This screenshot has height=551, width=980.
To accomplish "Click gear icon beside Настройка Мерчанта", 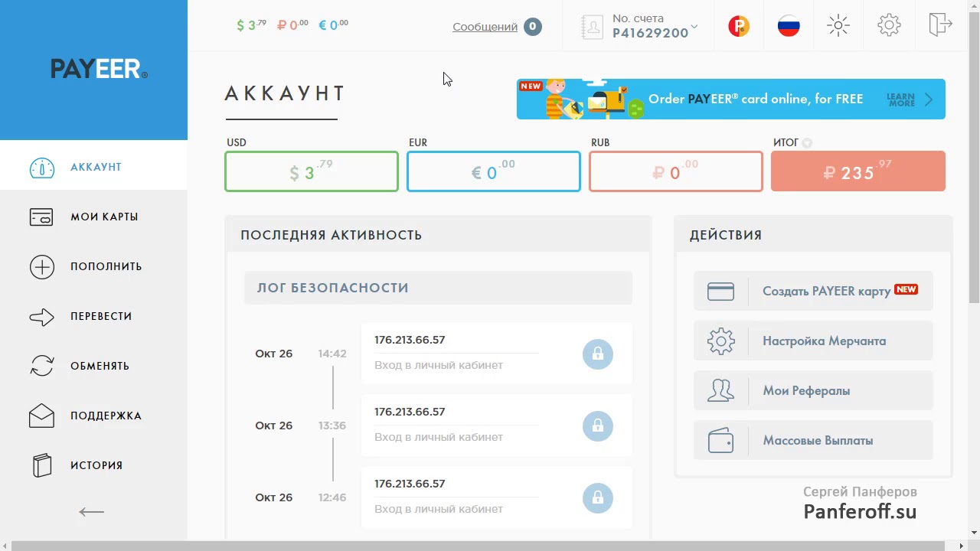I will 720,341.
